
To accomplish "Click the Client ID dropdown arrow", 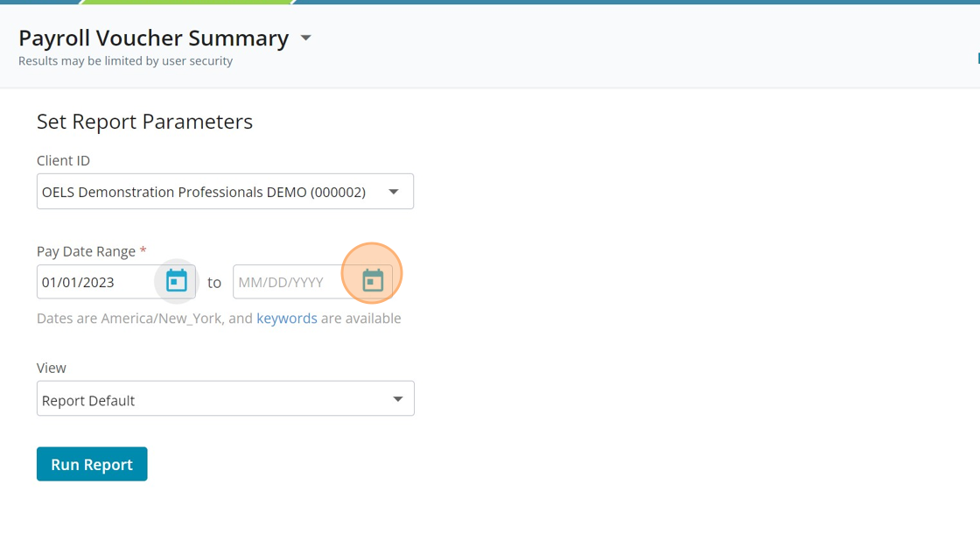I will coord(394,192).
